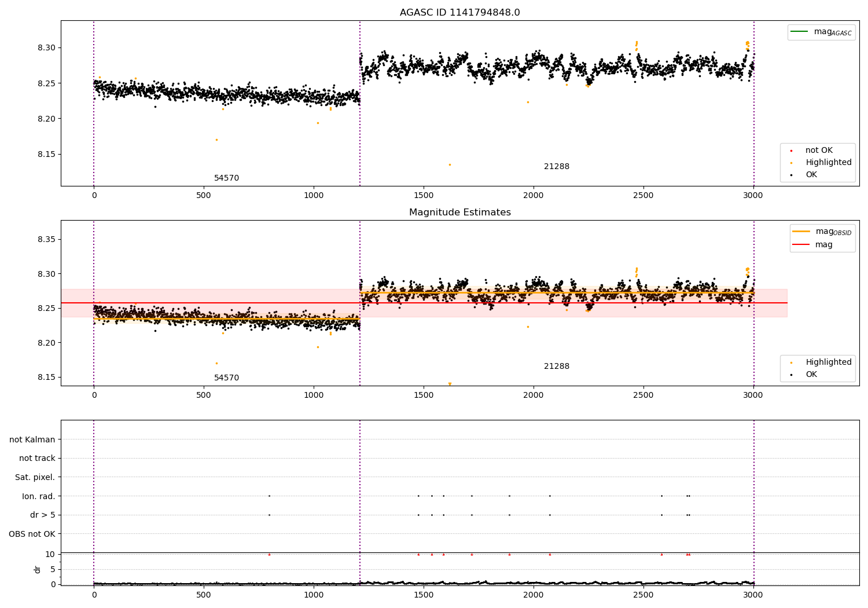This screenshot has width=868, height=608.
Task: Click red triangle marker near 2580 in dr panel
Action: coord(661,554)
